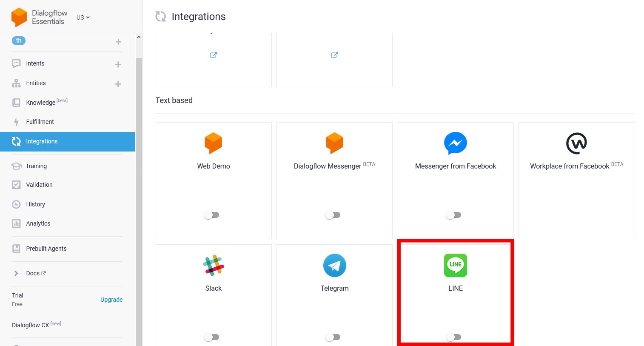Create a new entity with plus icon

click(118, 84)
